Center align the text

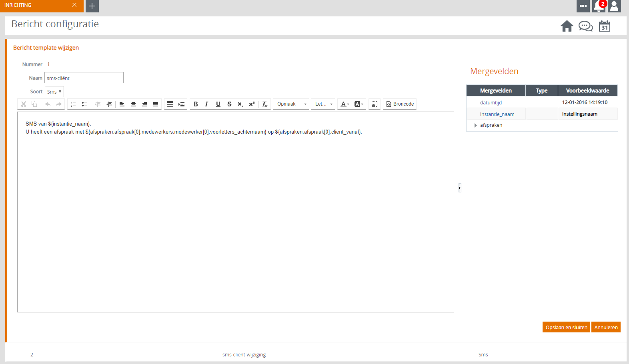[133, 104]
